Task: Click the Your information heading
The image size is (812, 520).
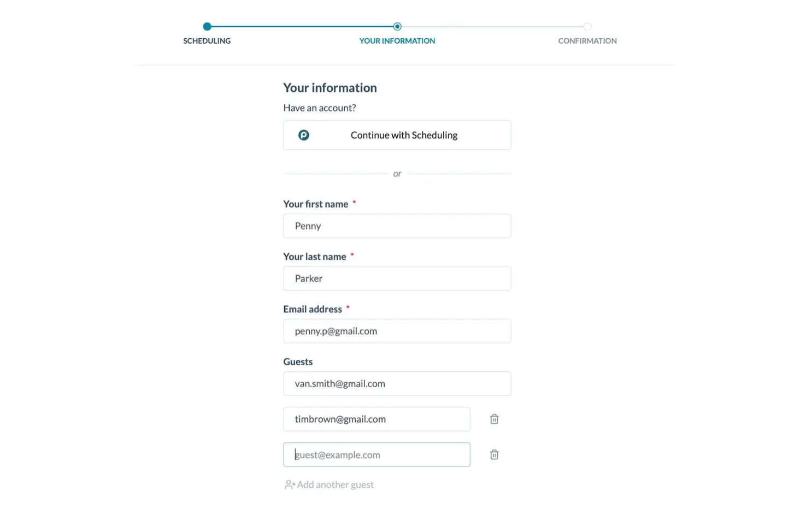Action: [330, 87]
